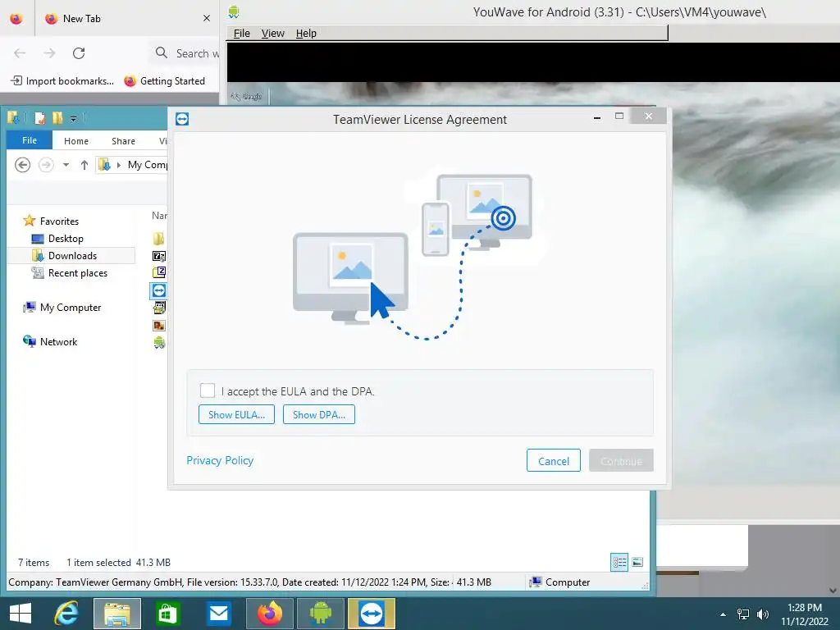Screen dimensions: 840x630
Task: Open the View menu in YouWave
Action: (x=272, y=33)
